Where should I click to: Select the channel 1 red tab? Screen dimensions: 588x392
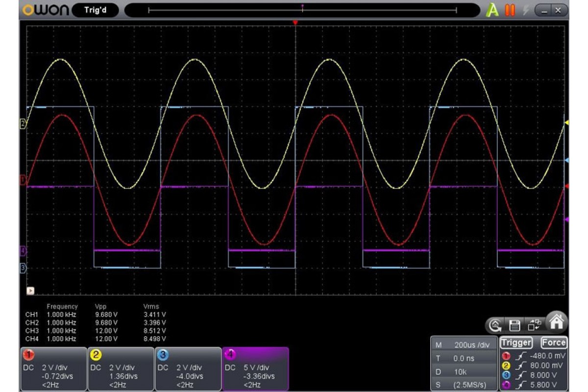coord(54,368)
